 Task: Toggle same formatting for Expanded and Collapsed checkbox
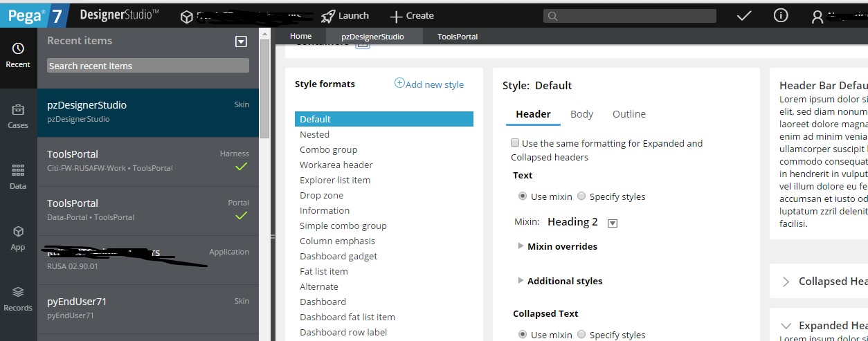515,142
